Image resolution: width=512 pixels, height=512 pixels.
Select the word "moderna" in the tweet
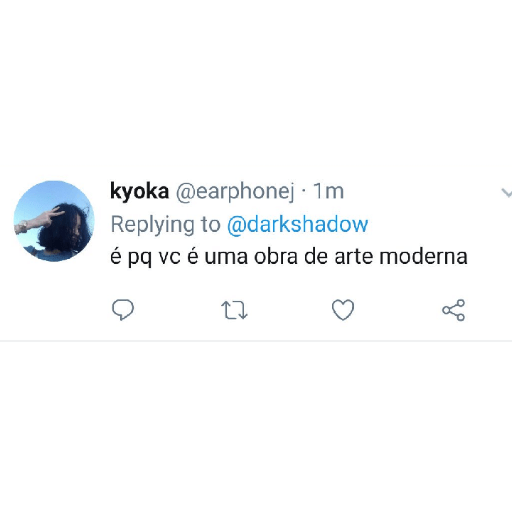coord(423,257)
